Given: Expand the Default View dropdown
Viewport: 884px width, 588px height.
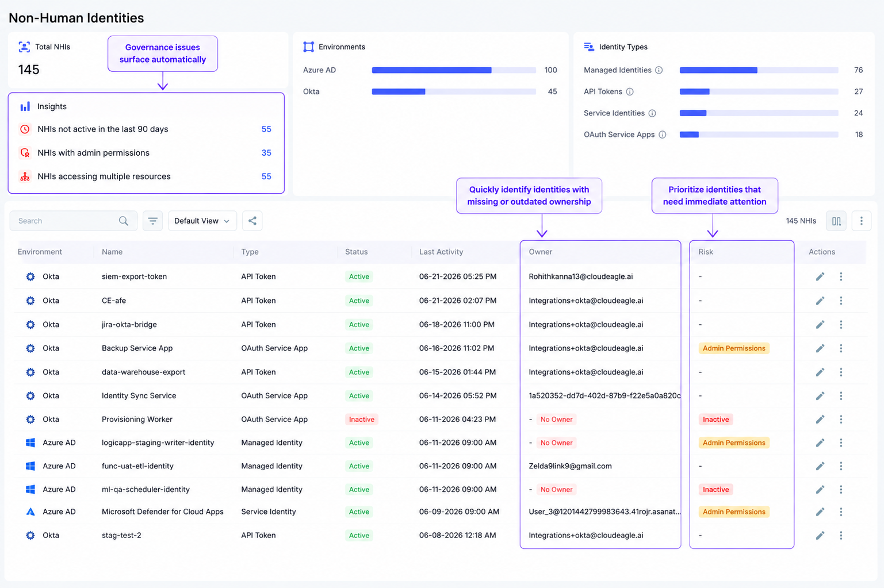Looking at the screenshot, I should pos(202,221).
